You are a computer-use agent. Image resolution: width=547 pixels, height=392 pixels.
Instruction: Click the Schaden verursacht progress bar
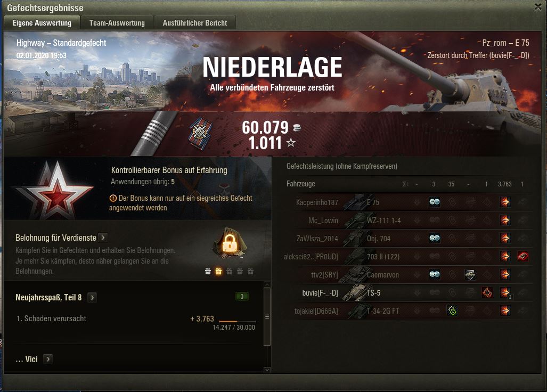(237, 321)
